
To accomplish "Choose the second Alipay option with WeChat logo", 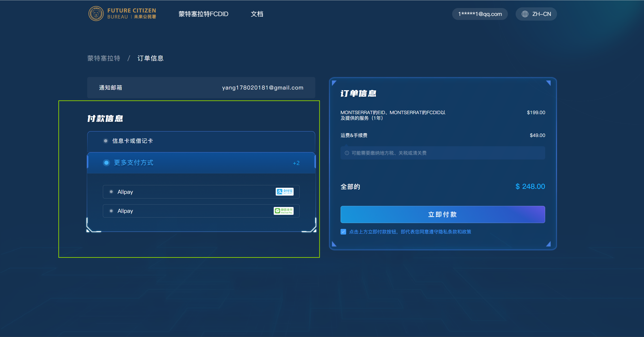I will pyautogui.click(x=111, y=211).
